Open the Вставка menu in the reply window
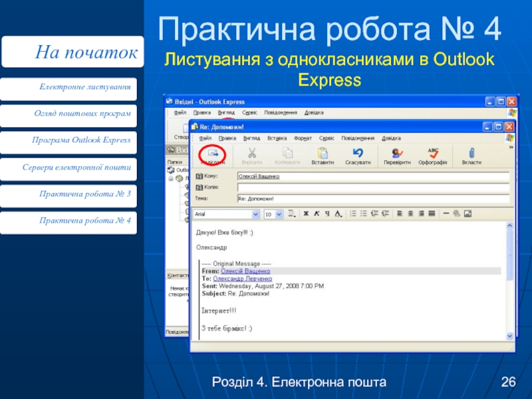The width and height of the screenshot is (532, 399). [x=277, y=138]
